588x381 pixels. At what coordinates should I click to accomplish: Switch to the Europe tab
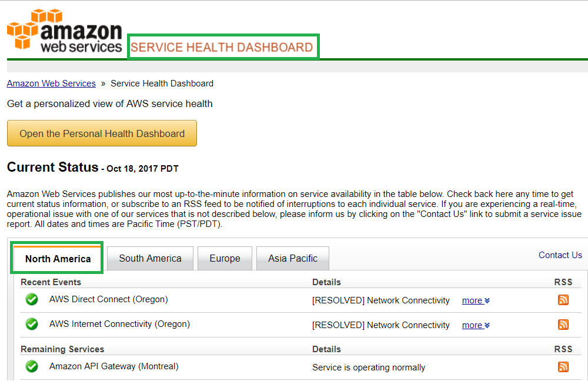coord(225,258)
